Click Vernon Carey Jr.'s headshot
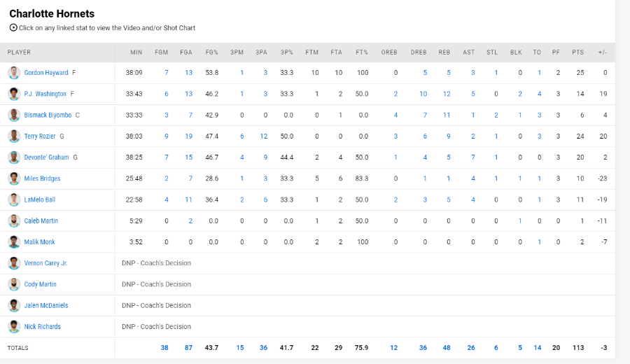 14,263
